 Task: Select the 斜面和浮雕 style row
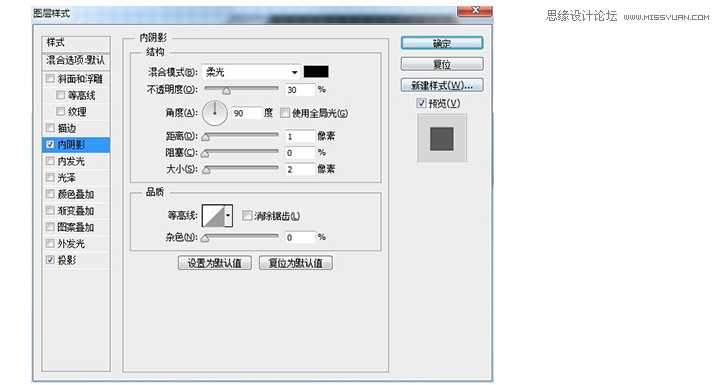point(76,79)
